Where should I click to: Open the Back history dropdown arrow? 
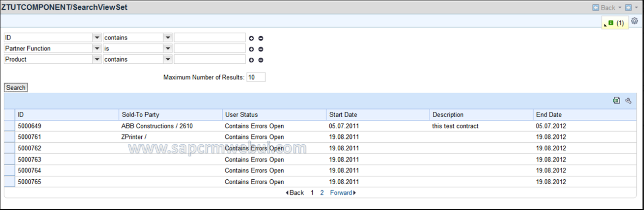tap(620, 8)
